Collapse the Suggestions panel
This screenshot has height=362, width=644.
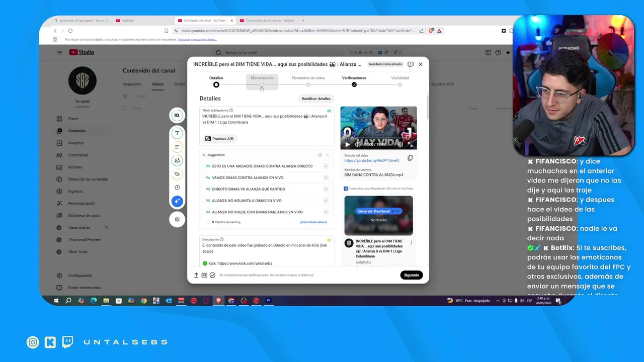[327, 155]
